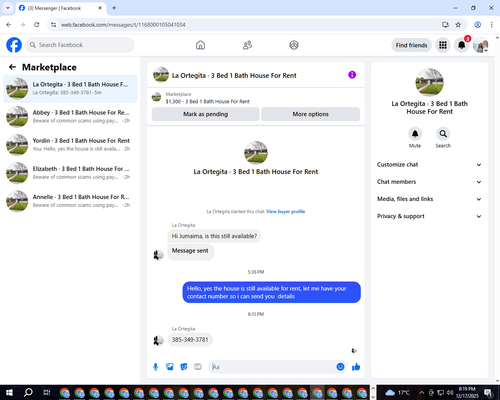Expand Media, files and links section
Viewport: 500px width, 400px height.
[429, 199]
